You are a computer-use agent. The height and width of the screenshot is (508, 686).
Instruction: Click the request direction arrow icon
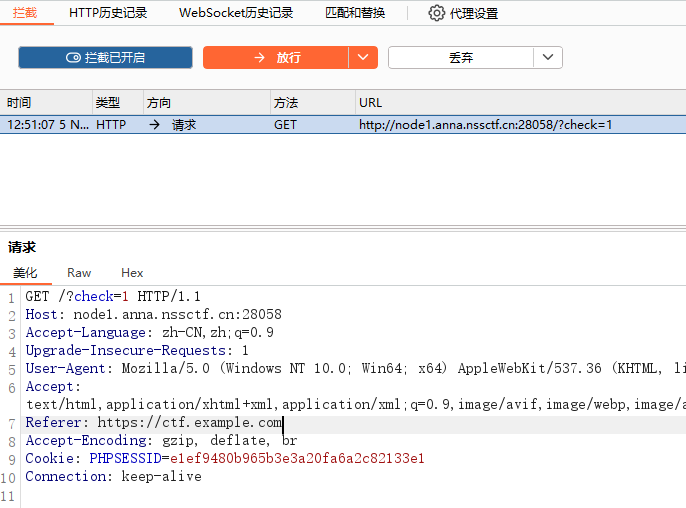click(x=154, y=125)
